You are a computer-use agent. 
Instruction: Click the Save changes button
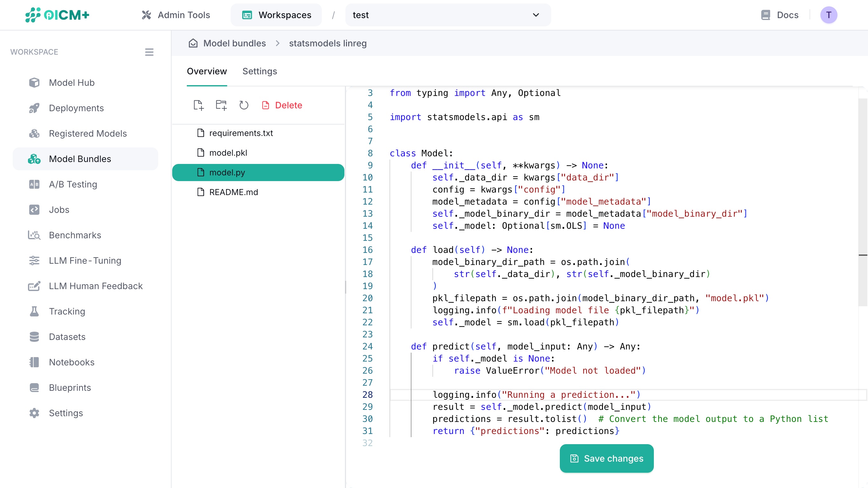[x=606, y=458]
